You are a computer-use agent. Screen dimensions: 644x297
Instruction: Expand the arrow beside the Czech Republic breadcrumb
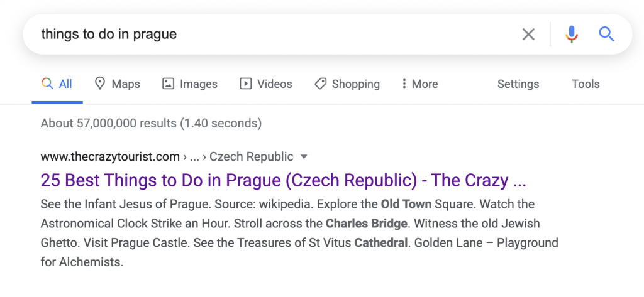[304, 157]
